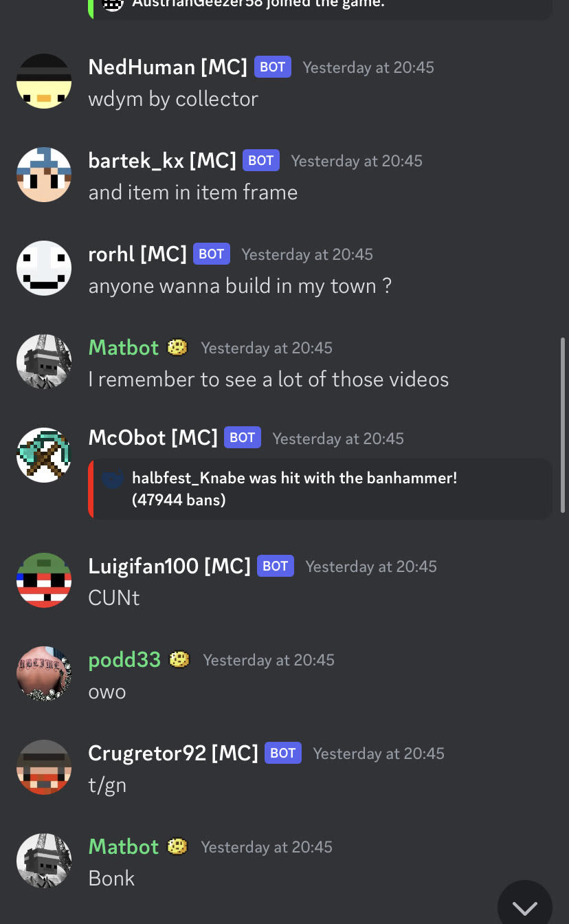569x924 pixels.
Task: Open the green Matbot username above Bonk
Action: tap(124, 847)
